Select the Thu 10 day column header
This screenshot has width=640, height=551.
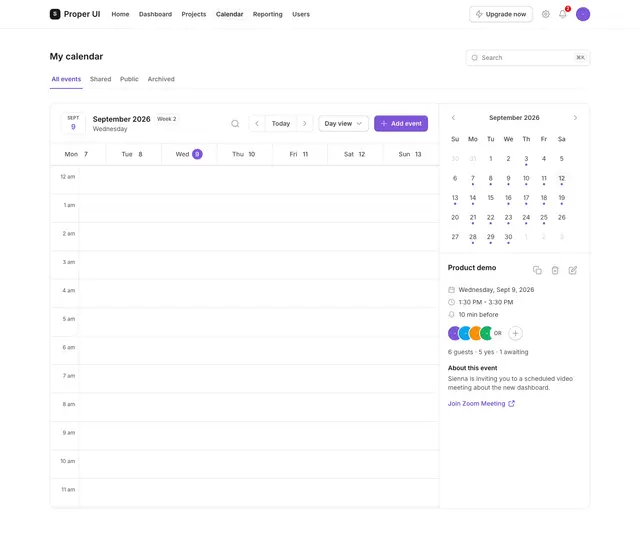[x=244, y=154]
